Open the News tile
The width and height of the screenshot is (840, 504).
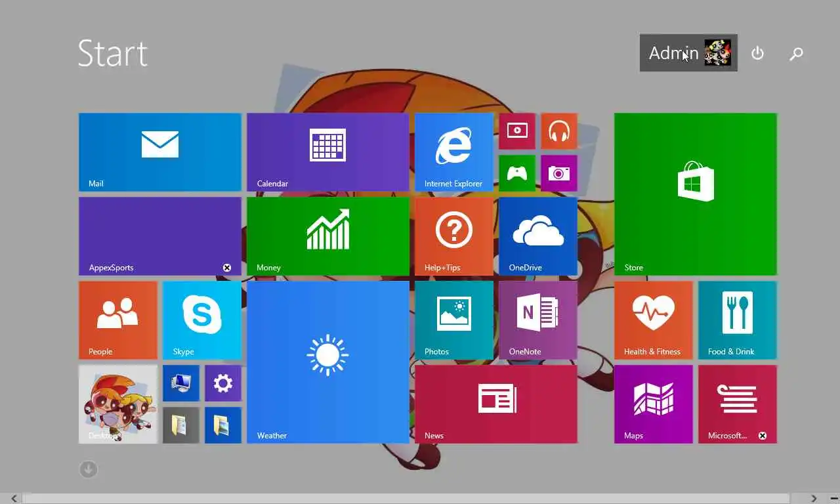point(496,404)
